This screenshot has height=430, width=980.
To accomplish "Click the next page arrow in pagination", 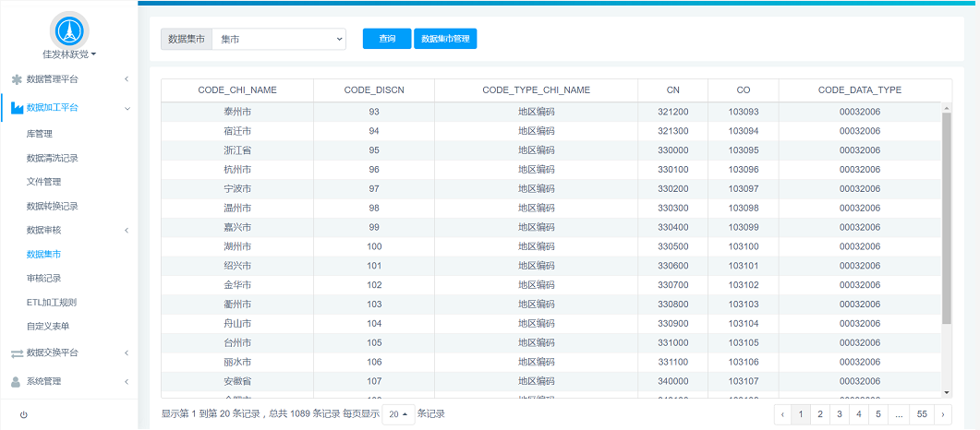I will (x=942, y=414).
